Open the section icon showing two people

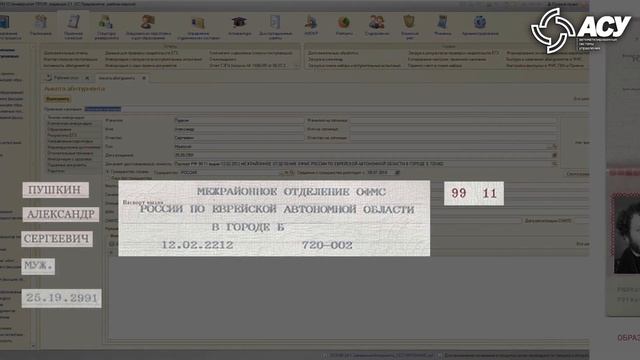[x=376, y=22]
